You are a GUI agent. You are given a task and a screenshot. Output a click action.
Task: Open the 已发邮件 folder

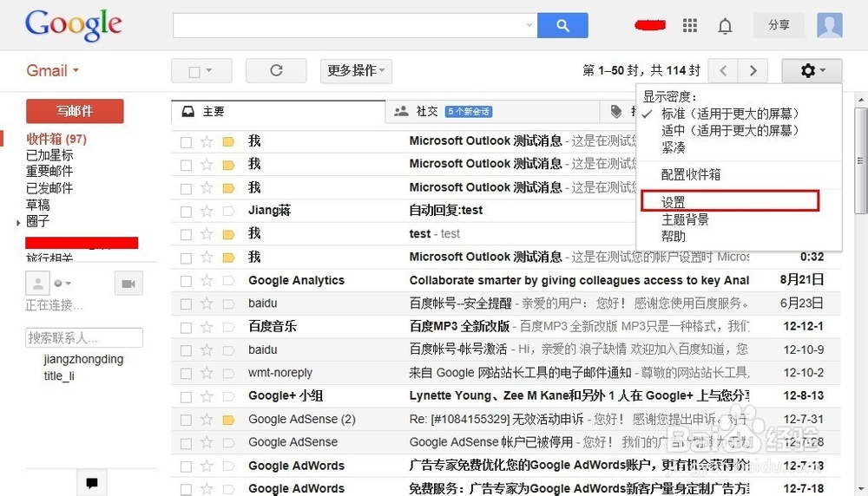(49, 188)
